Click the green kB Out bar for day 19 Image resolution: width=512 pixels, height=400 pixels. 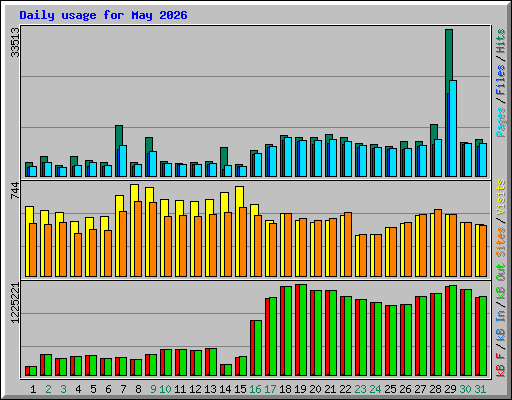pyautogui.click(x=303, y=330)
